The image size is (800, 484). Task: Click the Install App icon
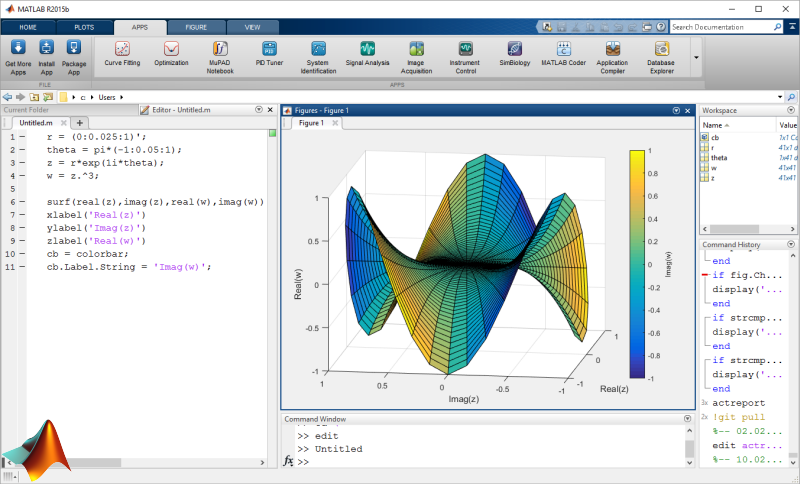[46, 48]
